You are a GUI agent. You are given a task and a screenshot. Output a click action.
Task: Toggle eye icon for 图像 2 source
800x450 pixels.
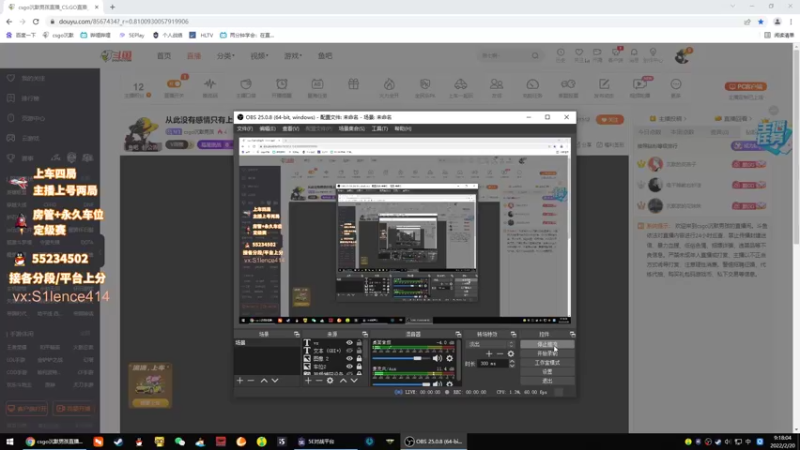pos(349,359)
